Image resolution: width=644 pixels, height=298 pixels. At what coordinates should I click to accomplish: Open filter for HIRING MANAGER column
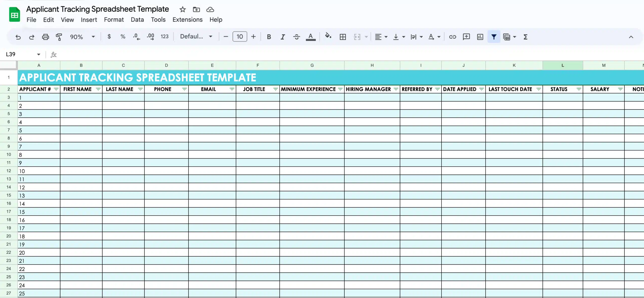396,89
